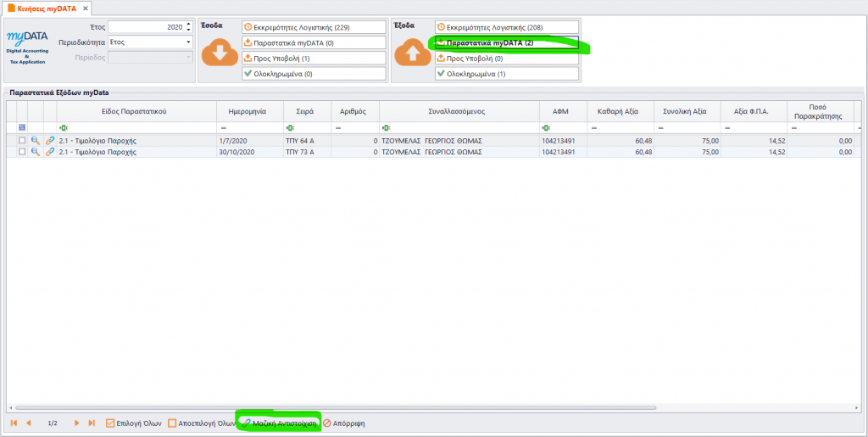Sort by Καθαρή Αξία column header
This screenshot has height=437, width=868.
pyautogui.click(x=620, y=111)
